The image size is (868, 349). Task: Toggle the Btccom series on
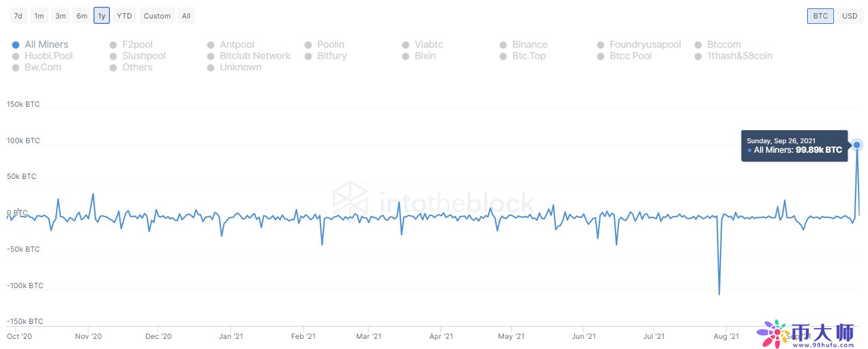724,45
